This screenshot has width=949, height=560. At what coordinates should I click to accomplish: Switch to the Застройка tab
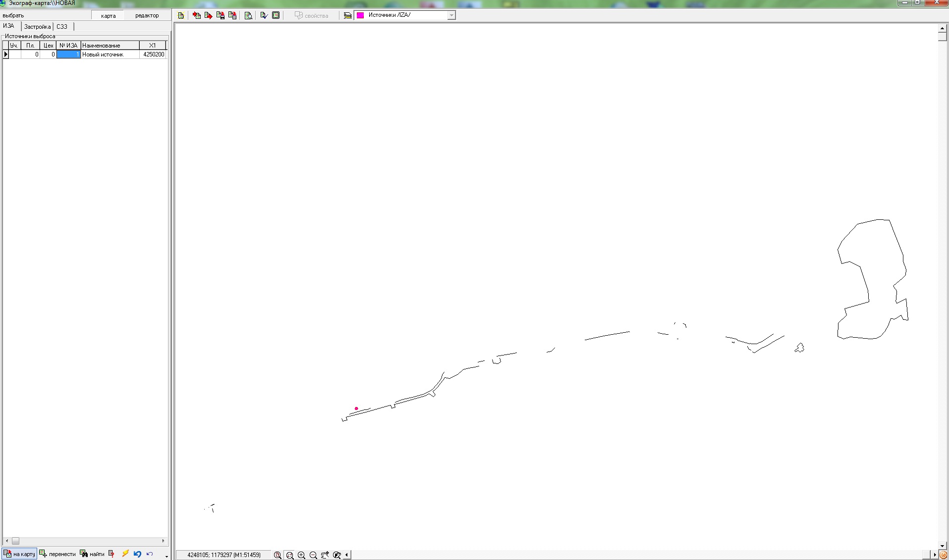coord(37,27)
